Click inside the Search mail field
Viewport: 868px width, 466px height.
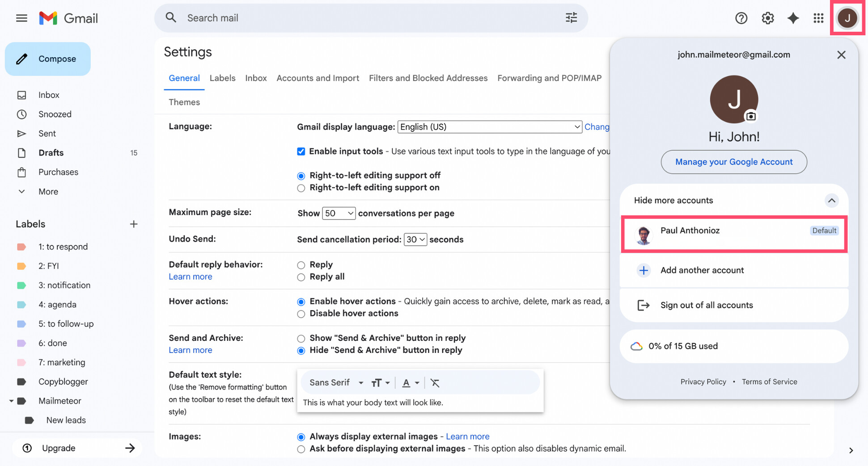coord(313,18)
